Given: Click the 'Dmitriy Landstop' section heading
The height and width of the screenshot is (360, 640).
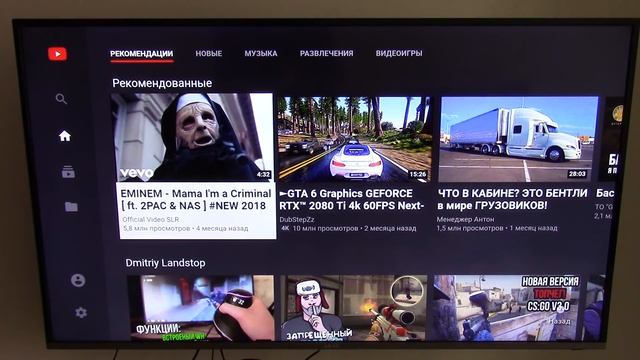Looking at the screenshot, I should [165, 263].
